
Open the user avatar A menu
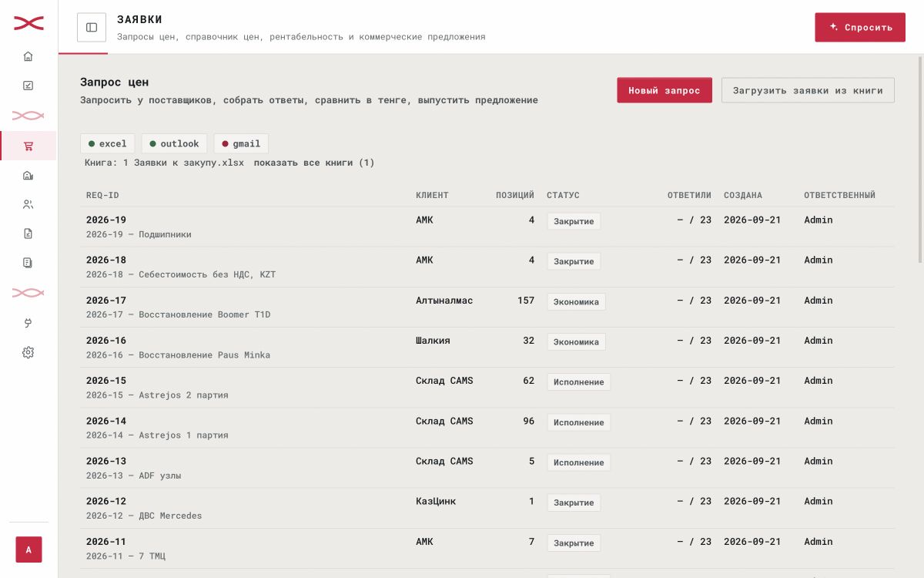point(28,549)
